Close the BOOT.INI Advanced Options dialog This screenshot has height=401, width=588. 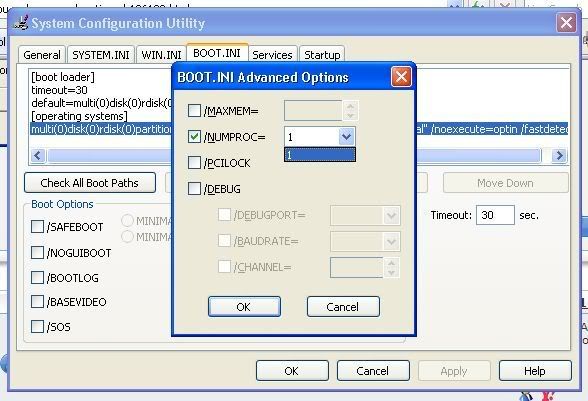click(401, 77)
